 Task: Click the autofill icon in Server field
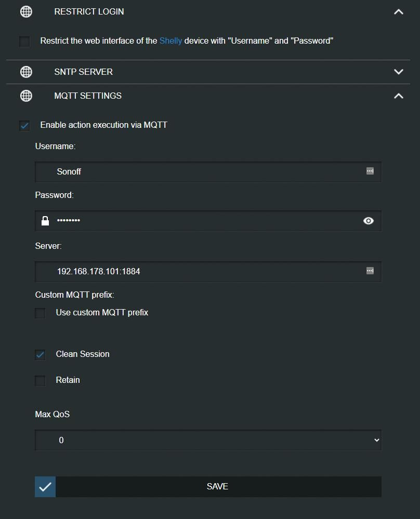[370, 271]
